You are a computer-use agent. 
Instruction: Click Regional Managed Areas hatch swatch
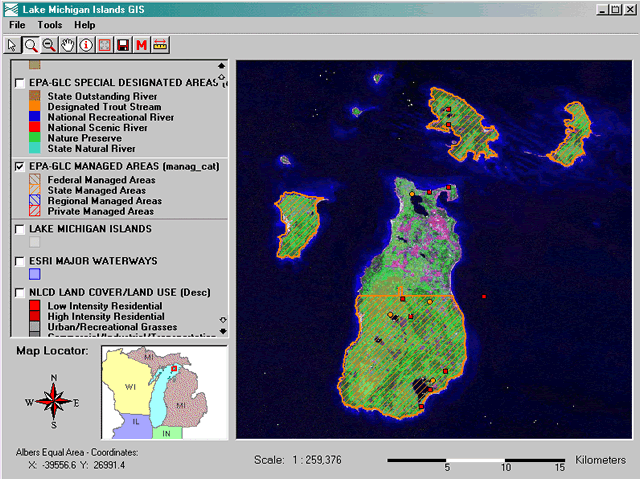[x=35, y=200]
